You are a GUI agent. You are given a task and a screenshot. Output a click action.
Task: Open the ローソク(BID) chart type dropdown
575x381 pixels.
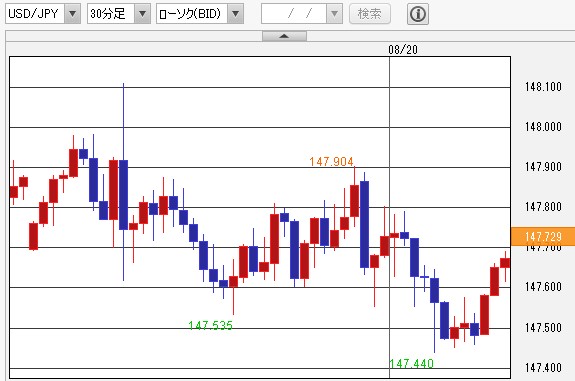(x=235, y=14)
